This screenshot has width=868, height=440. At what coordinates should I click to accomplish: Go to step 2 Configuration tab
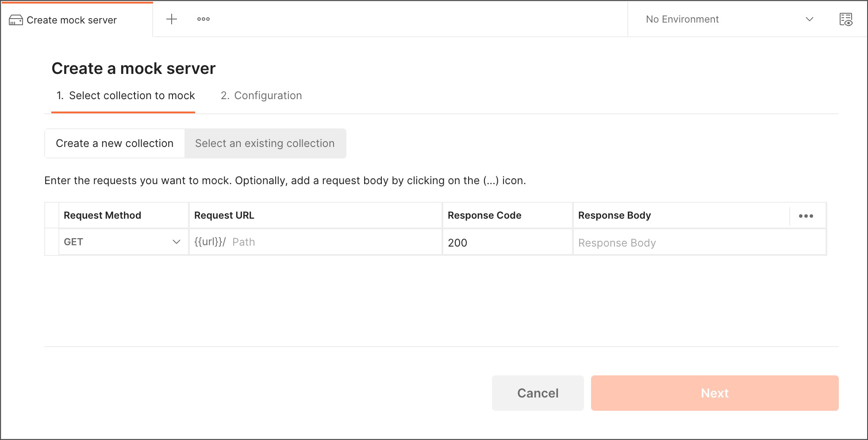pyautogui.click(x=261, y=96)
